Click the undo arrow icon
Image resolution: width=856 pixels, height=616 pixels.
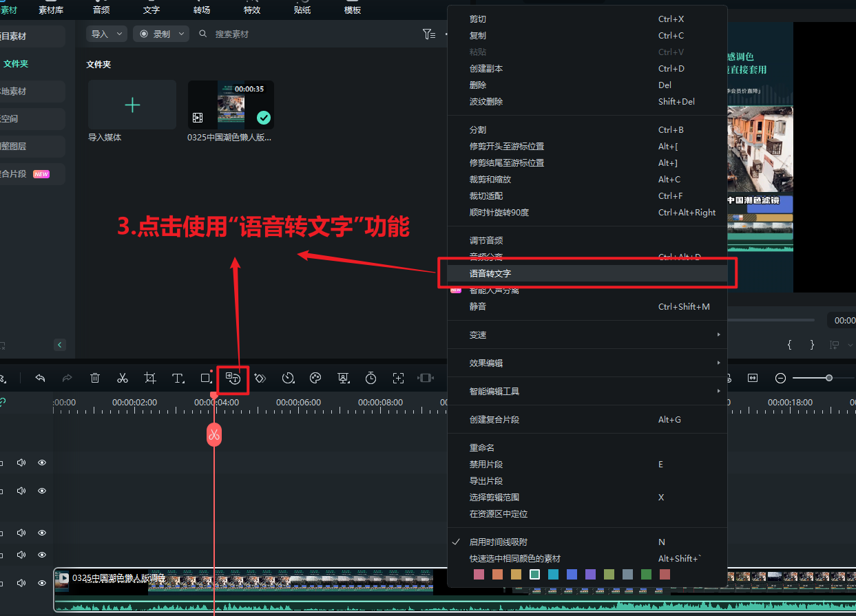[x=40, y=378]
